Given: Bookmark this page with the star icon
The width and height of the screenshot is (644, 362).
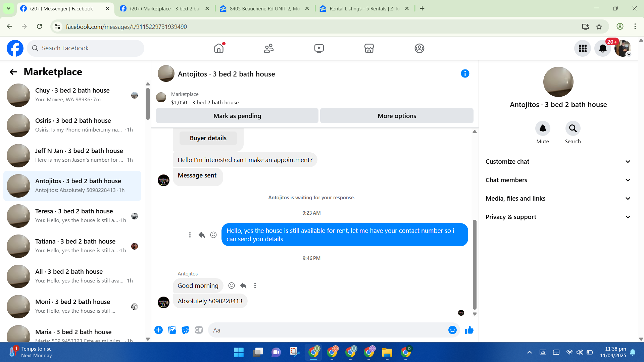Looking at the screenshot, I should click(599, 27).
